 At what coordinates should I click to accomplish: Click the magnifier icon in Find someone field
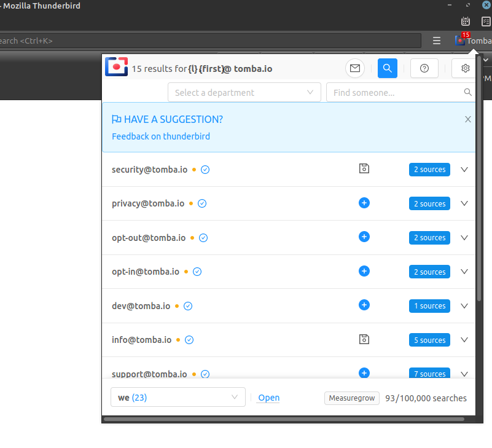pyautogui.click(x=467, y=92)
